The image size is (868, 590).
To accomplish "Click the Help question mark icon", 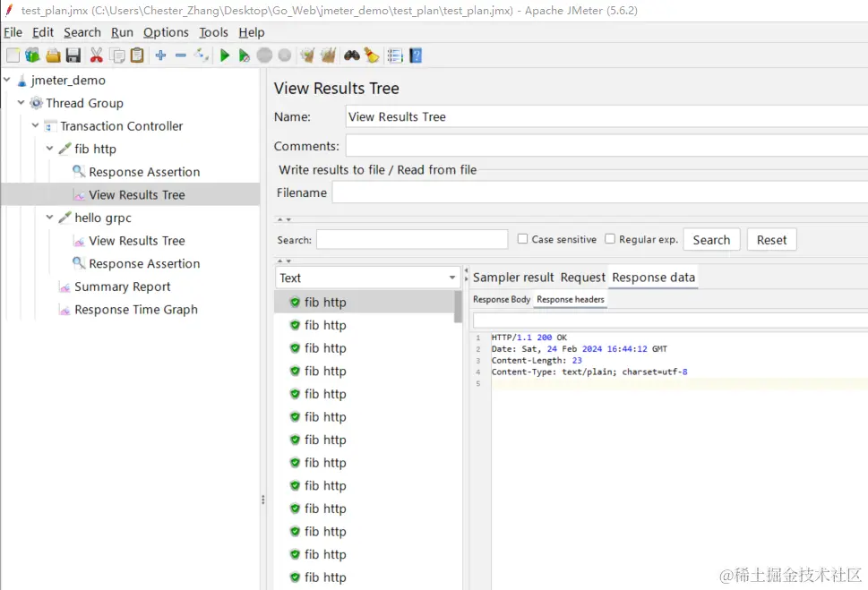I will [416, 56].
